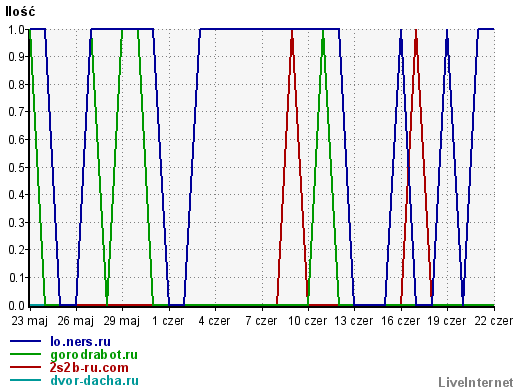The height and width of the screenshot is (392, 520).
Task: Click the LiveInternet watermark text
Action: (476, 383)
